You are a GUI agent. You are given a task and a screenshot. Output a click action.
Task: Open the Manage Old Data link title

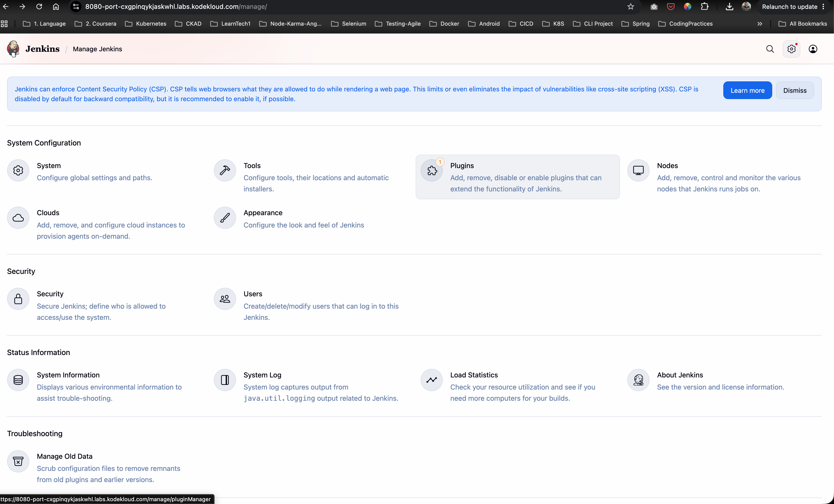click(x=65, y=456)
